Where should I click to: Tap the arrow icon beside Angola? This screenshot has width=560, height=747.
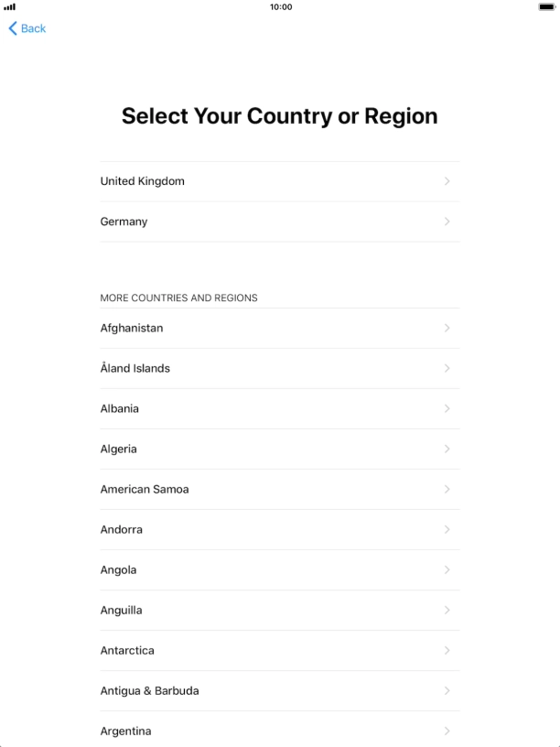click(447, 569)
